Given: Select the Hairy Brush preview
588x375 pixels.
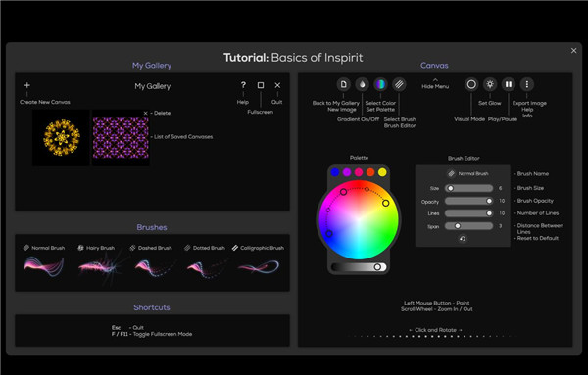Looking at the screenshot, I should point(98,262).
